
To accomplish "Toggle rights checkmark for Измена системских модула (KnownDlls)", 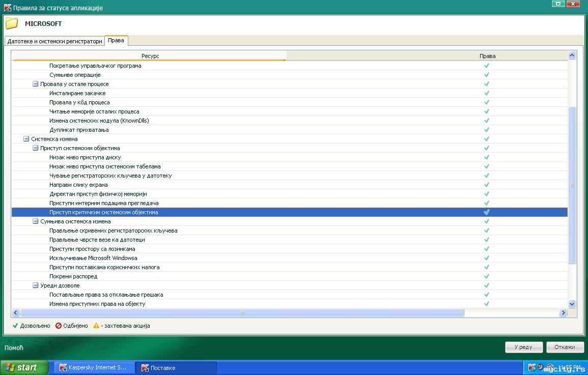I will click(487, 121).
